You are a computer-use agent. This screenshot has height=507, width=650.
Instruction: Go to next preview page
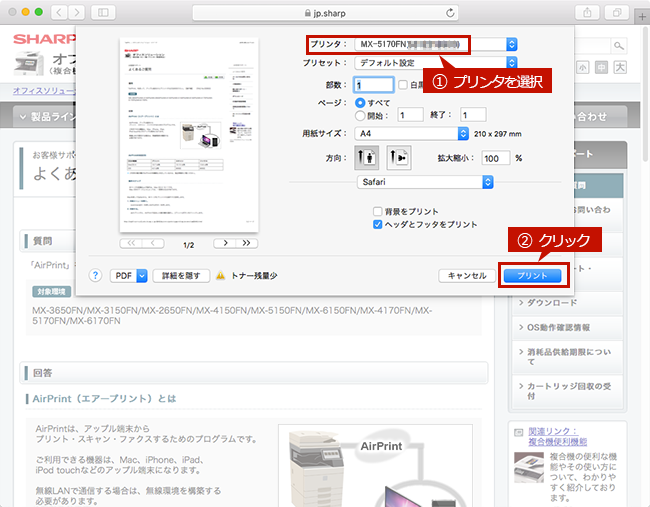click(x=225, y=243)
